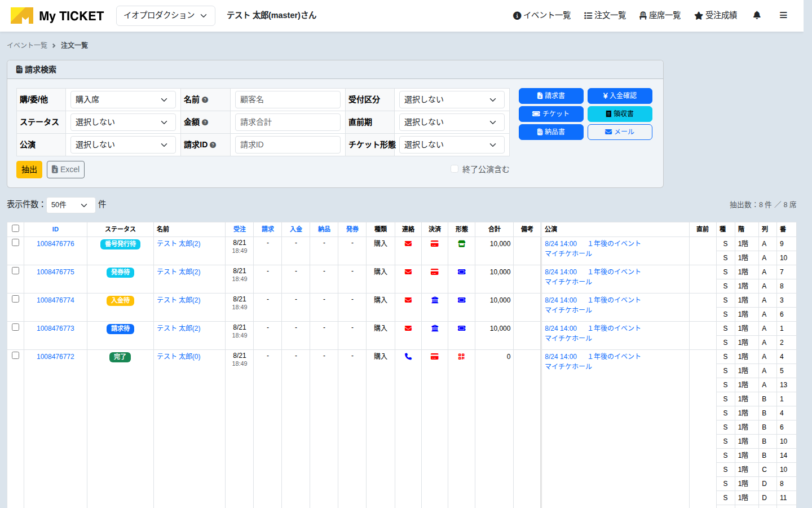Click bank payment icon for order 1008476774
Image resolution: width=812 pixels, height=508 pixels.
[435, 300]
